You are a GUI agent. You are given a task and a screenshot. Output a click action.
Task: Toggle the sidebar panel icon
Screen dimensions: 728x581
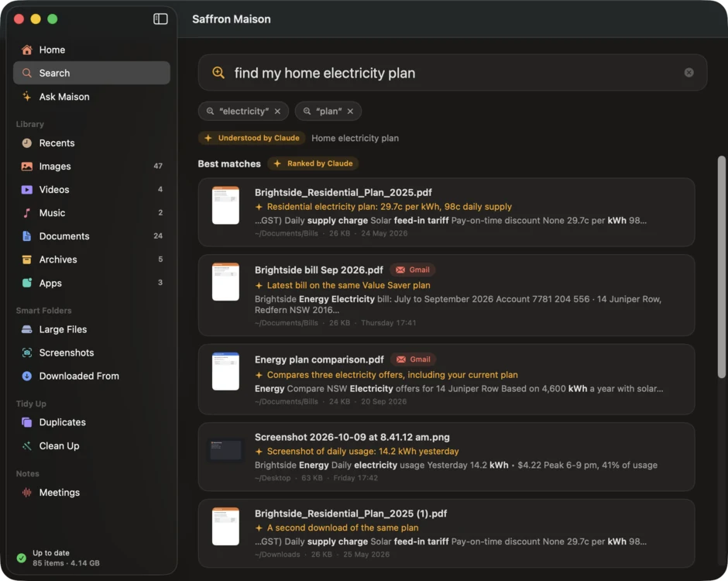pos(160,19)
